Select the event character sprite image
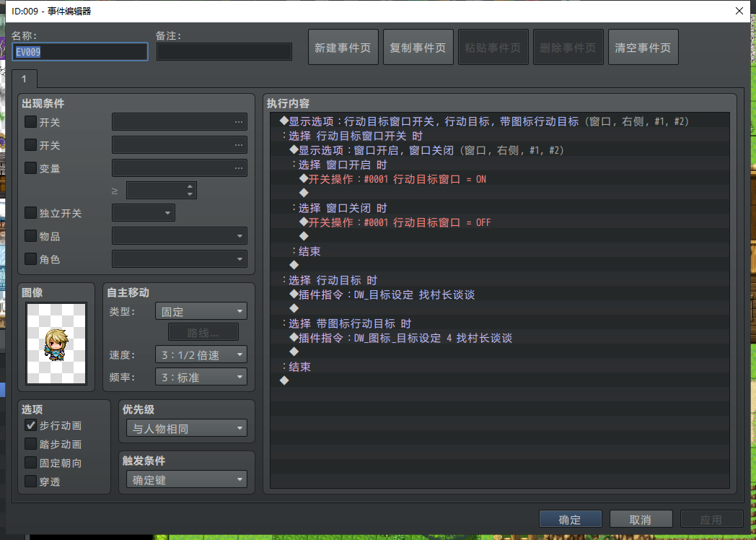756x540 pixels. tap(56, 344)
